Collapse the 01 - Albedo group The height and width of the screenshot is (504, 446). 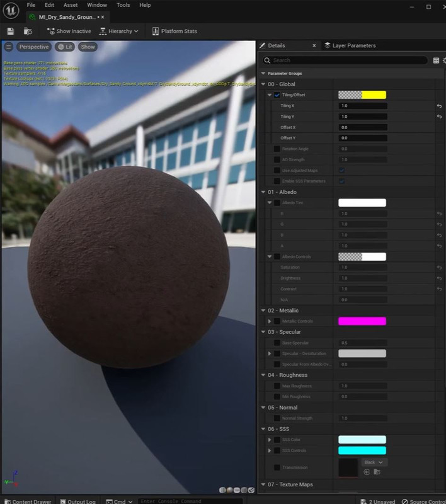click(263, 192)
